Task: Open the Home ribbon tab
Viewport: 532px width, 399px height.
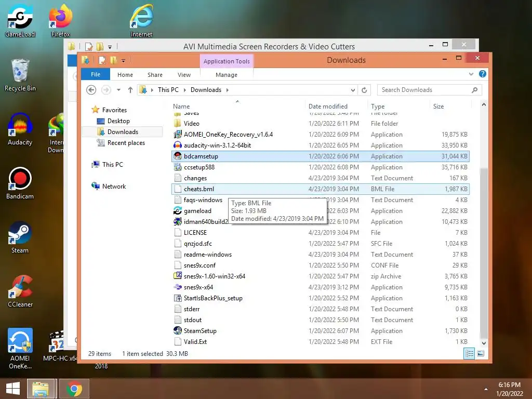Action: 125,75
